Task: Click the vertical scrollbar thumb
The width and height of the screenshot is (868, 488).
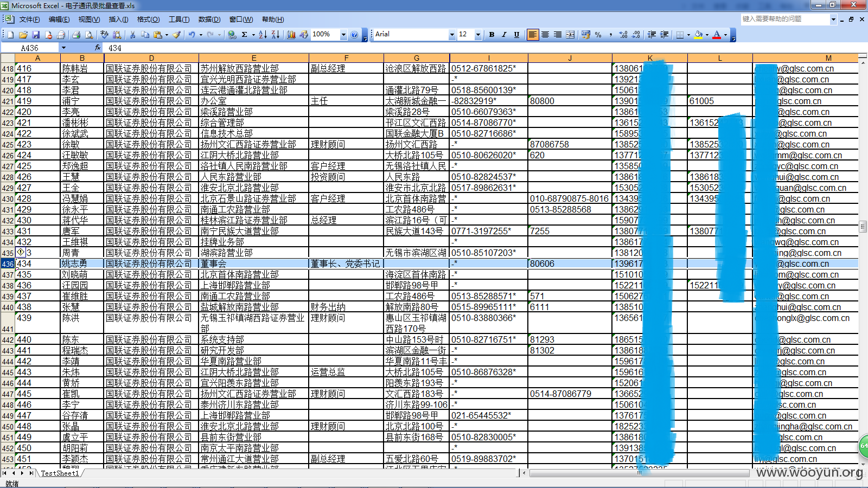Action: 863,226
